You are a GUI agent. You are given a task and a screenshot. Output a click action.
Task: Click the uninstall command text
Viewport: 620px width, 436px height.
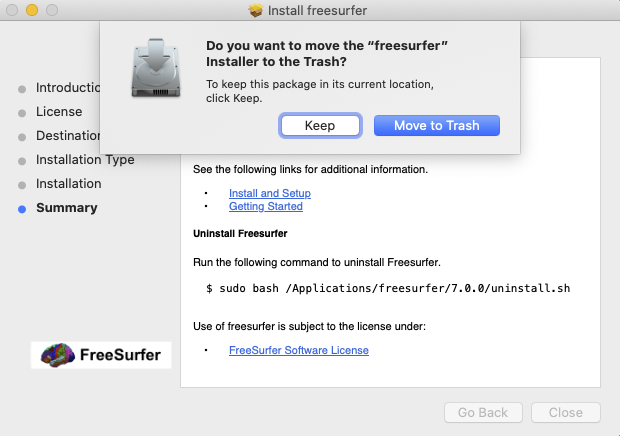[387, 288]
